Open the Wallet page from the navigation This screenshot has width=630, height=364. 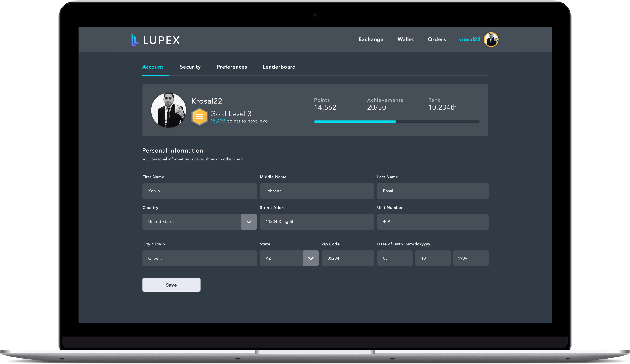(405, 39)
